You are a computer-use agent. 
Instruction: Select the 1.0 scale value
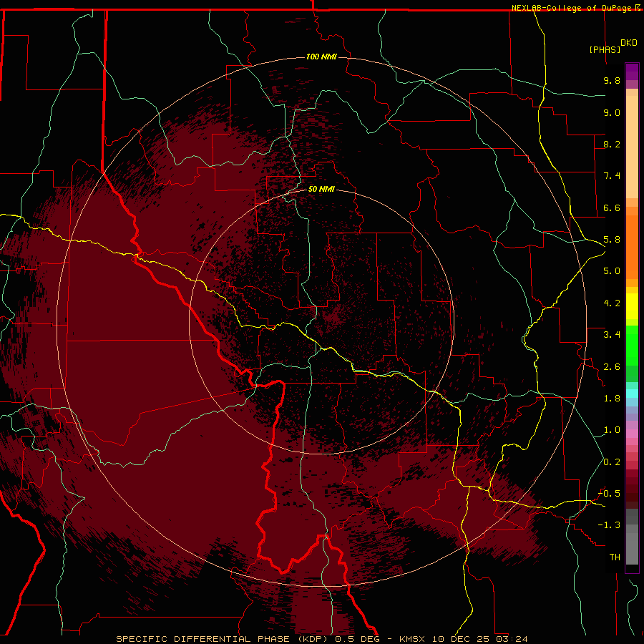(x=612, y=430)
